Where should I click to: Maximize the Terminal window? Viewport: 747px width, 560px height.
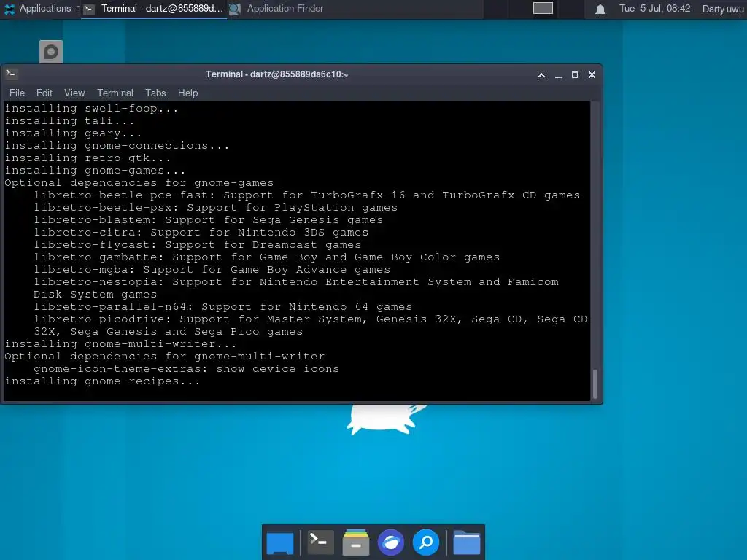click(575, 75)
